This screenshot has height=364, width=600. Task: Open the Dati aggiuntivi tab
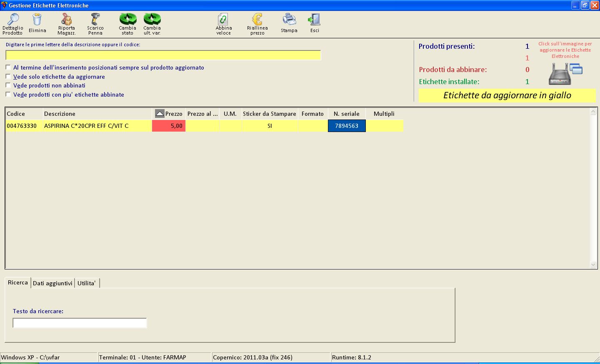pyautogui.click(x=52, y=283)
